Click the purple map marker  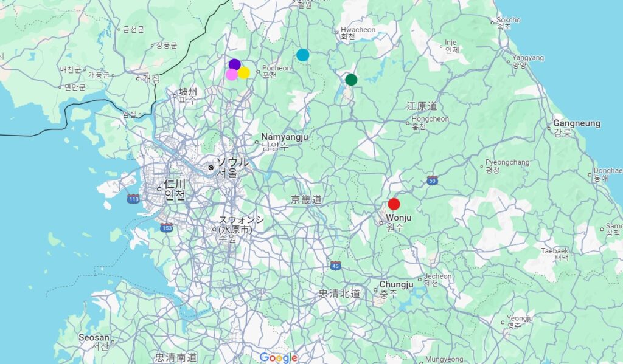click(235, 64)
